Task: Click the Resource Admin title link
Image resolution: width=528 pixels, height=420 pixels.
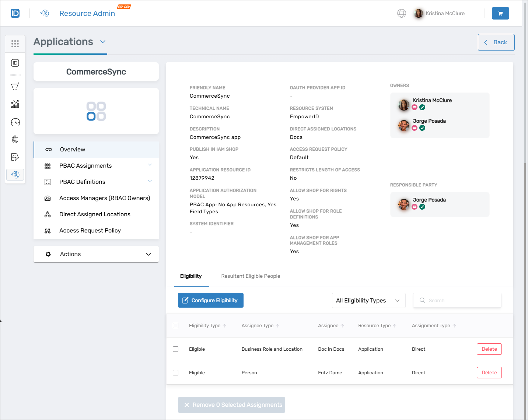Action: click(x=87, y=13)
